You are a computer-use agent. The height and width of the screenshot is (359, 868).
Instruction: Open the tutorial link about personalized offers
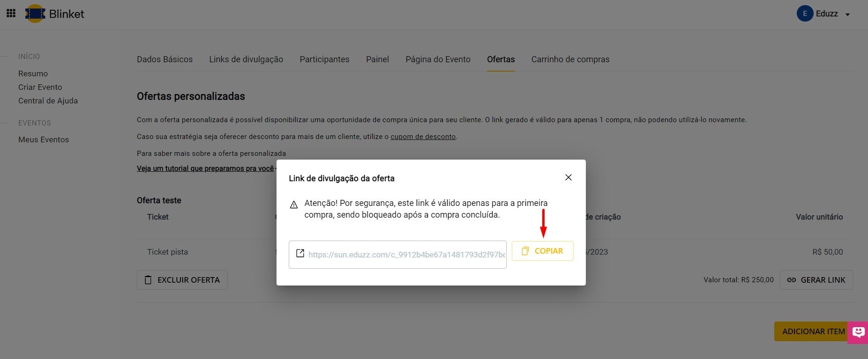pyautogui.click(x=205, y=169)
